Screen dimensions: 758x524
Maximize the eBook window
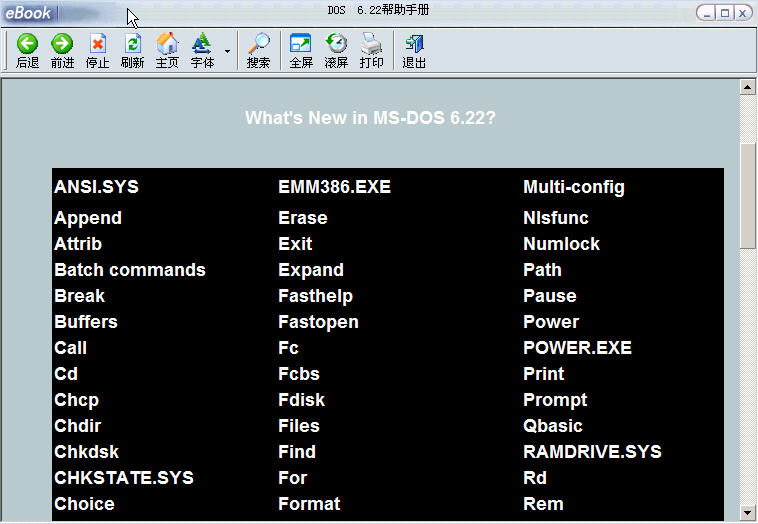[725, 13]
